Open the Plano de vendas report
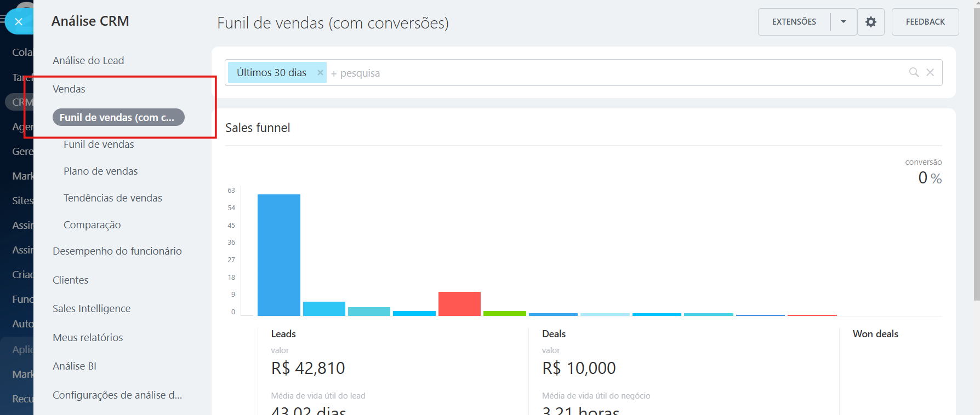This screenshot has width=980, height=415. (x=100, y=171)
